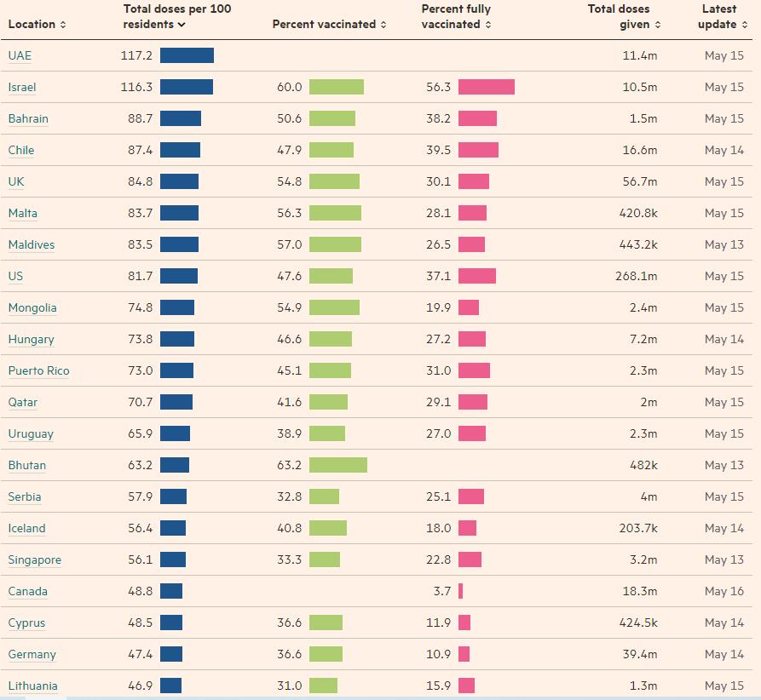Select the Bhutan location link

[27, 466]
